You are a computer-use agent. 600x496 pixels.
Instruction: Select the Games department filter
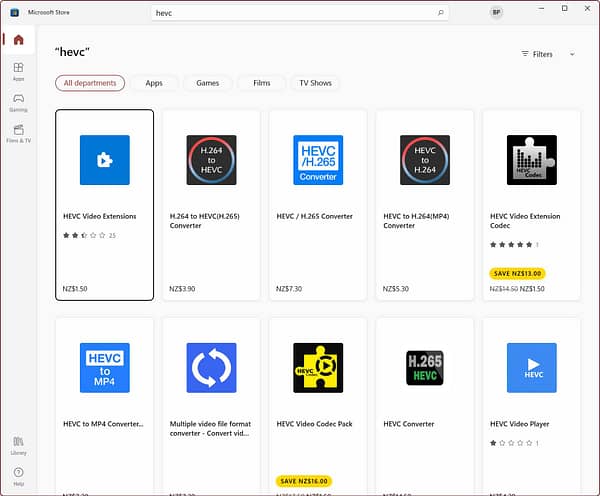pyautogui.click(x=207, y=83)
